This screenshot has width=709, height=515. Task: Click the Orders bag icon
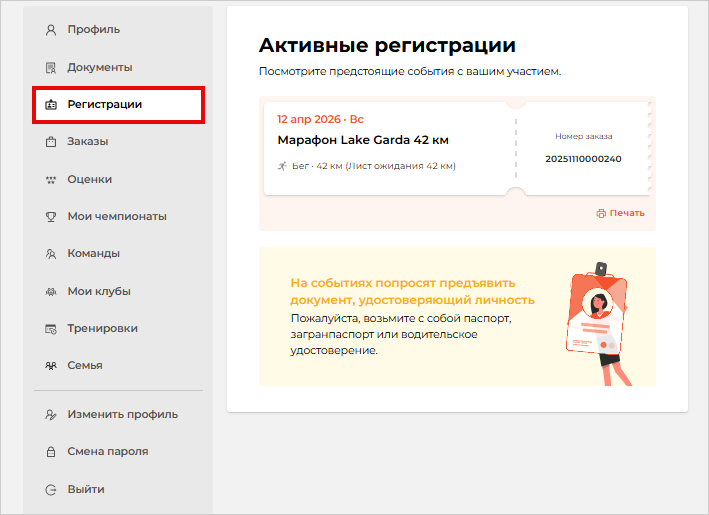point(51,142)
